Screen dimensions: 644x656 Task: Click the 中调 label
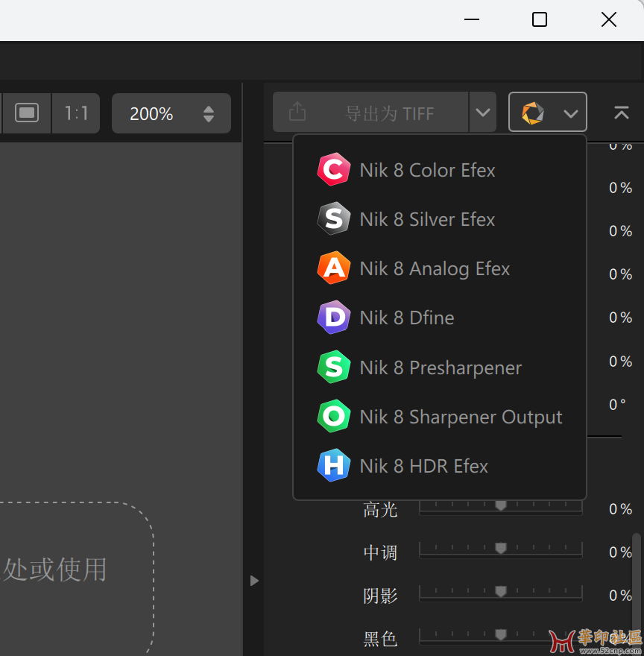click(x=380, y=552)
